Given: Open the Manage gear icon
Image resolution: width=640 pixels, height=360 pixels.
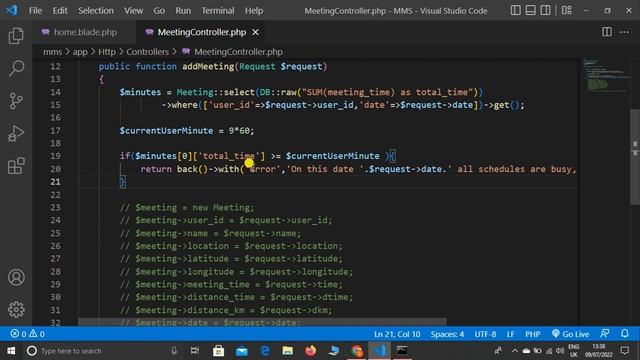Looking at the screenshot, I should (16, 309).
